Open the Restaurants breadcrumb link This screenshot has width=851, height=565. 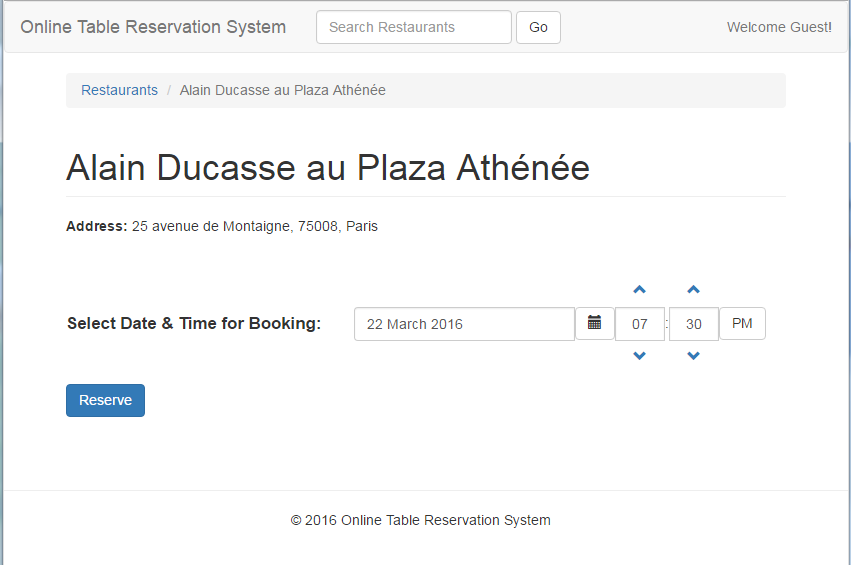point(119,90)
